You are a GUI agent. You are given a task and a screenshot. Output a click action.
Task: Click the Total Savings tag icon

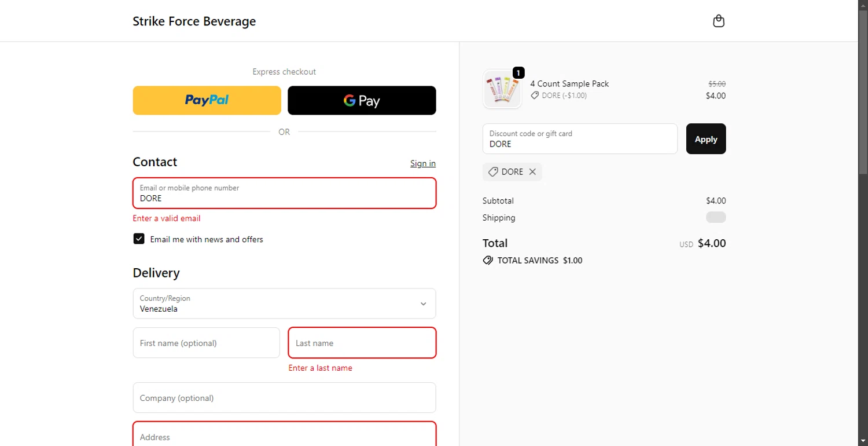point(488,261)
